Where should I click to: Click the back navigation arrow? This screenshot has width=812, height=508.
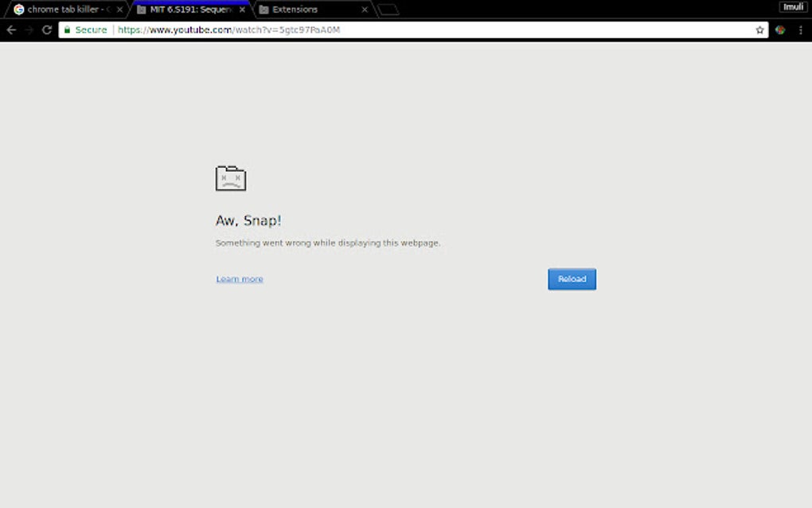[x=10, y=29]
